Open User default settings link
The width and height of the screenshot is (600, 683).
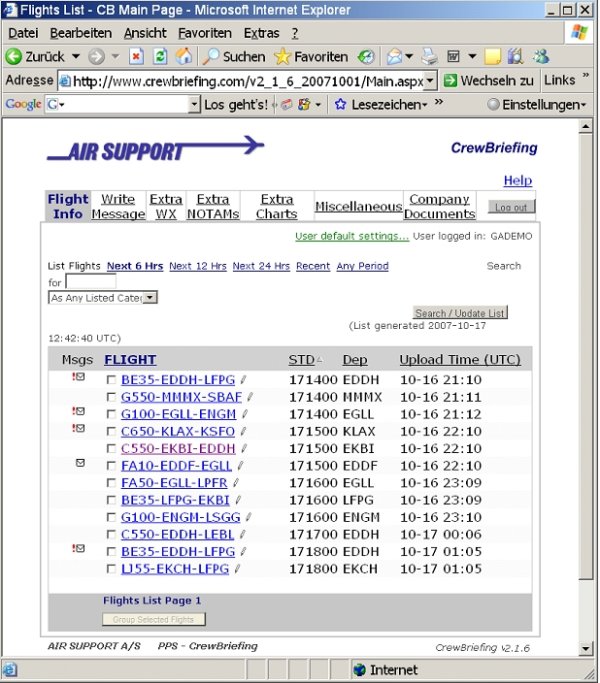(x=352, y=236)
